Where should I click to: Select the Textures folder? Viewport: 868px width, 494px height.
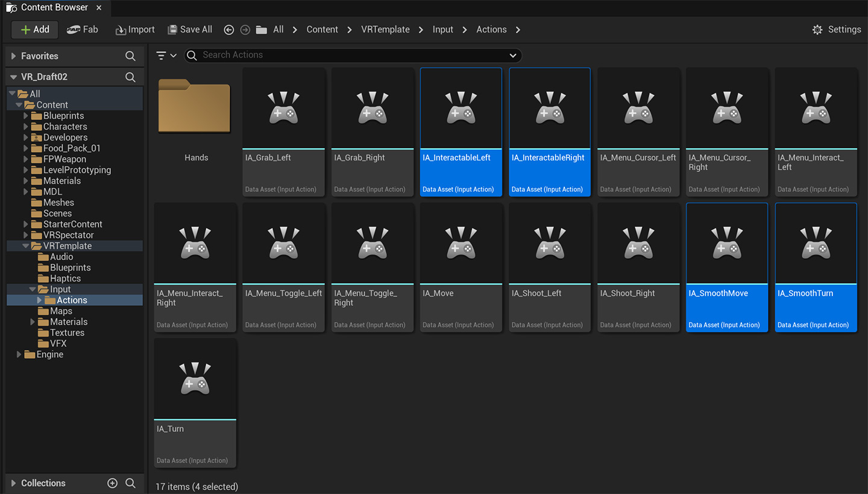[x=67, y=333]
